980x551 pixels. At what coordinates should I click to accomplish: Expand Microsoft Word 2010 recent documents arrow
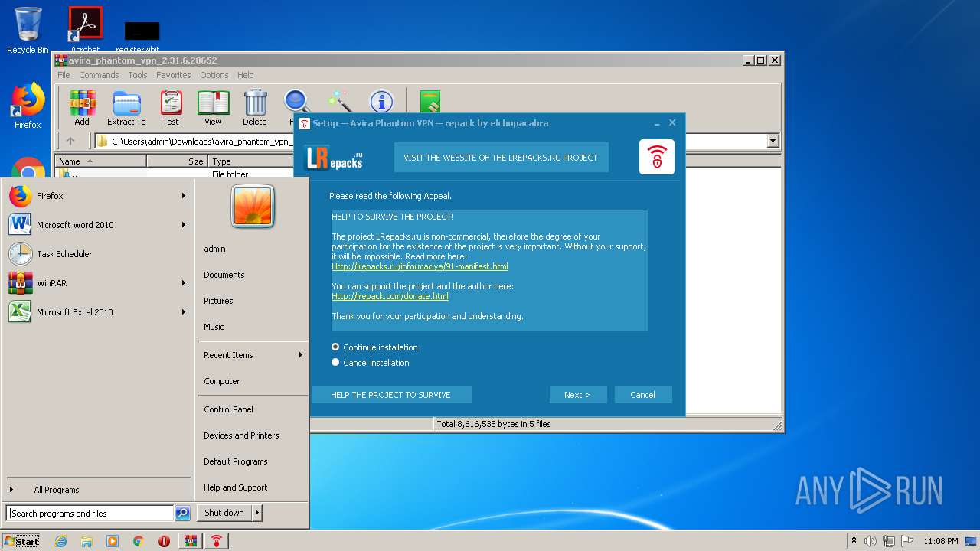[x=184, y=225]
